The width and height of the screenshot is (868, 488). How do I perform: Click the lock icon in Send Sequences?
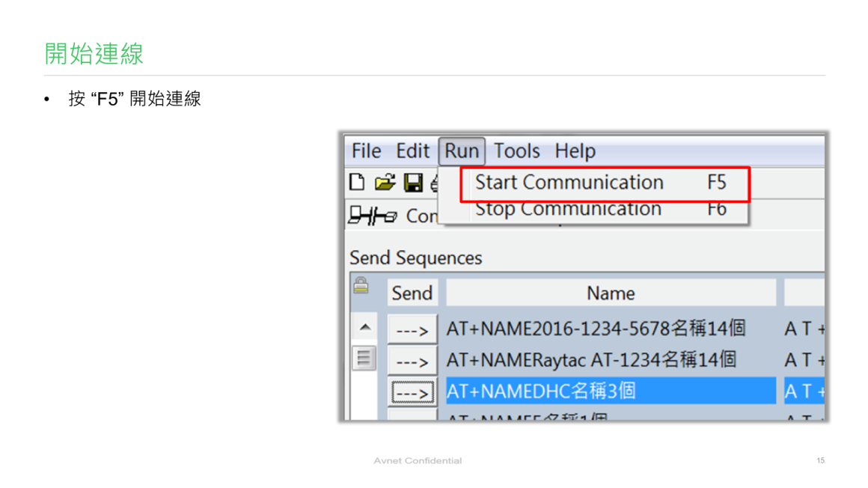361,285
